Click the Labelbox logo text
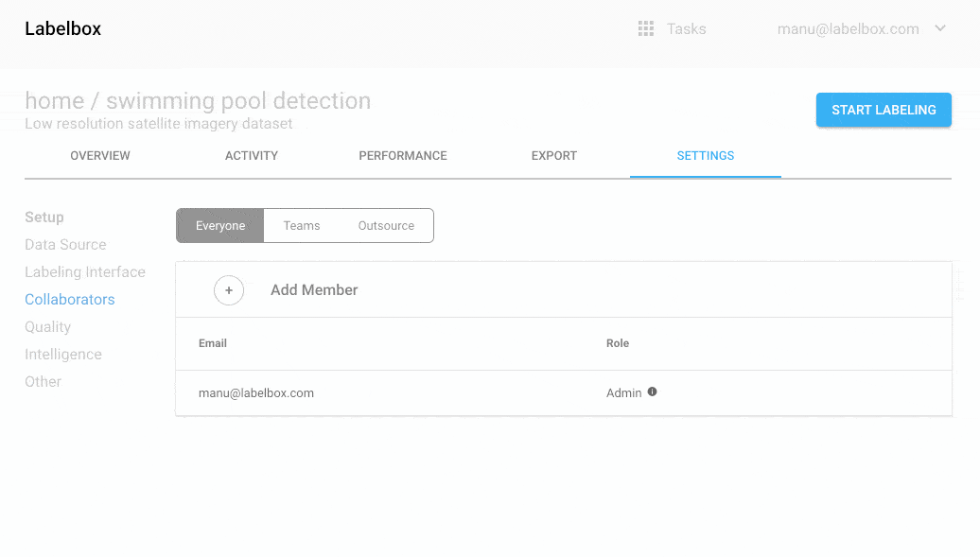Image resolution: width=980 pixels, height=557 pixels. coord(63,29)
